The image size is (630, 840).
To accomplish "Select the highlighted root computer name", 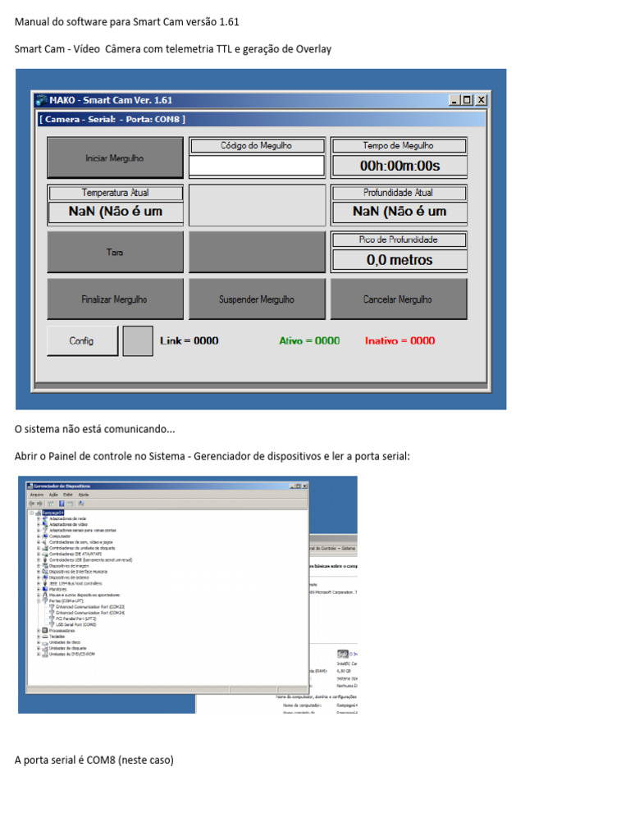I will pyautogui.click(x=53, y=513).
